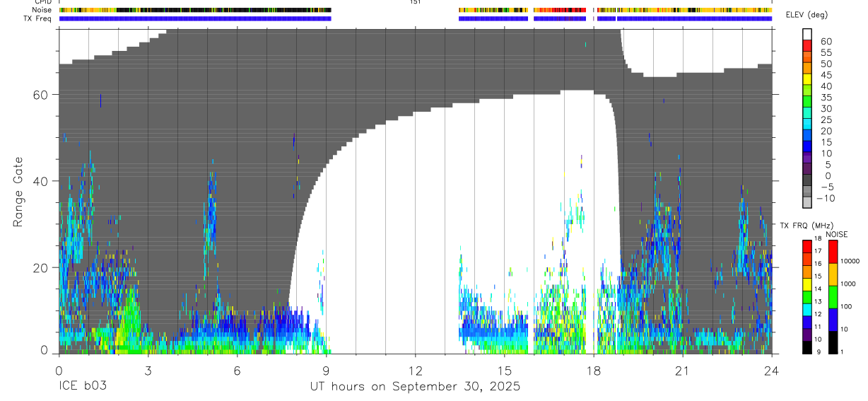The image size is (868, 401).
Task: Click the x-axis tick label 6
Action: click(x=237, y=371)
